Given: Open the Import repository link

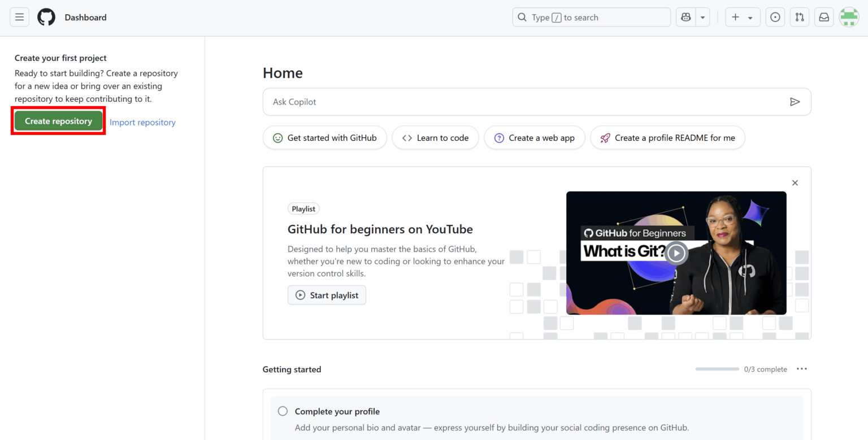Looking at the screenshot, I should [x=142, y=122].
